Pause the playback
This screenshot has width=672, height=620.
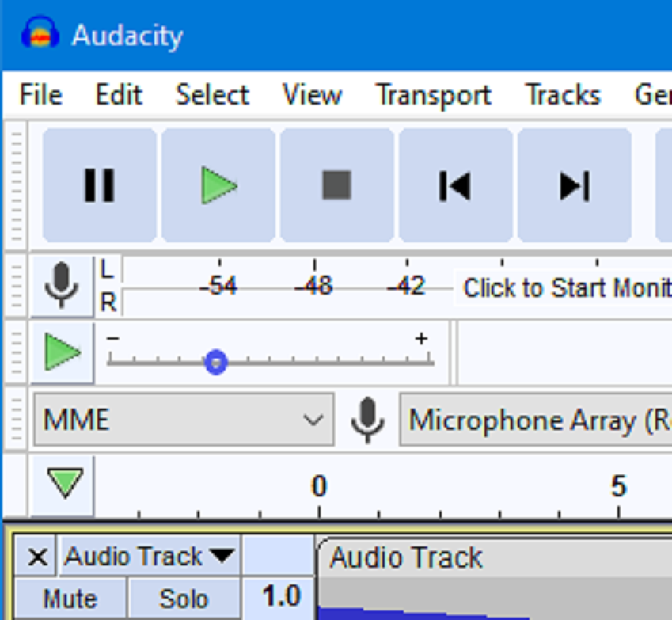(99, 186)
